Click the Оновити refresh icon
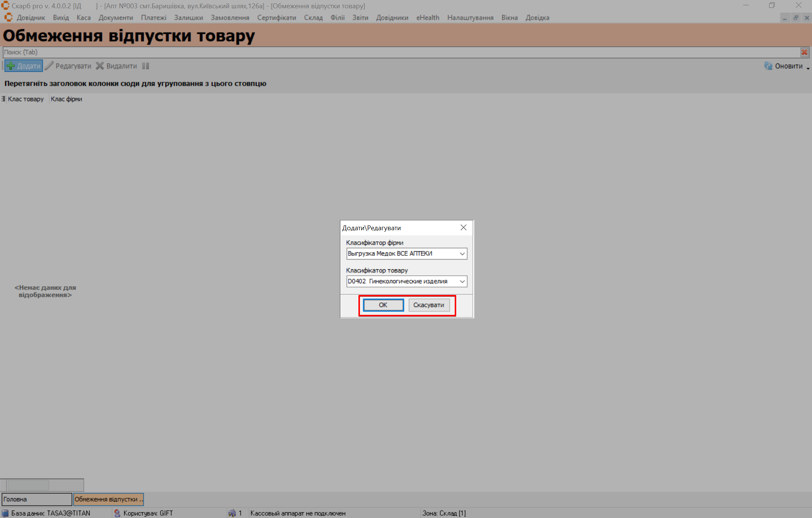Viewport: 812px width, 518px height. click(768, 66)
